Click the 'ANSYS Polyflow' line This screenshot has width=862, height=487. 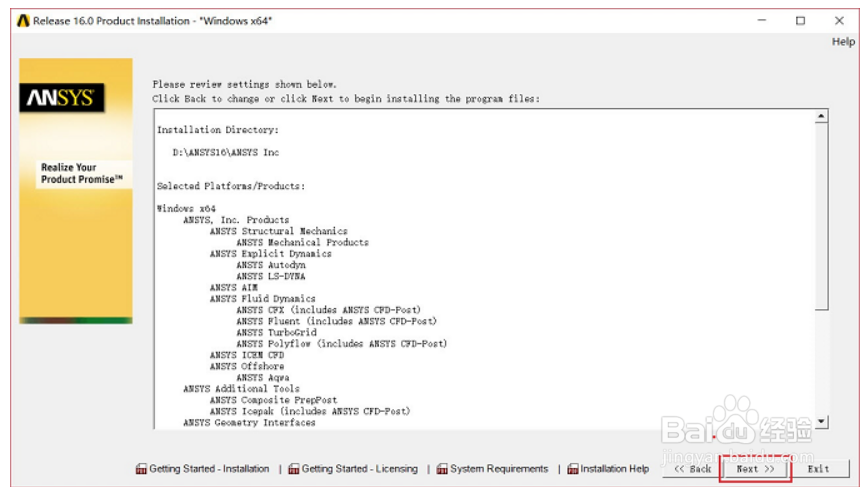tap(342, 344)
